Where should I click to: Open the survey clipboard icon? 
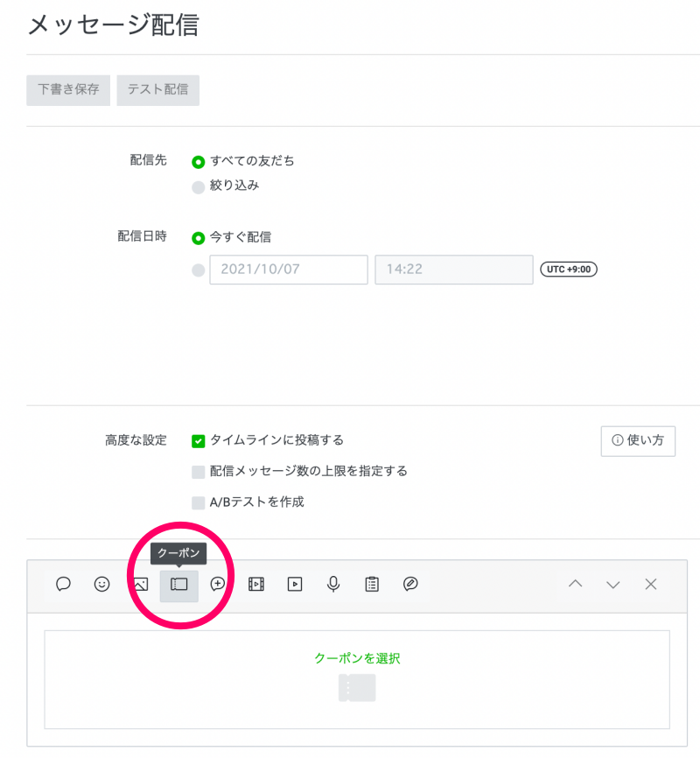(x=372, y=585)
